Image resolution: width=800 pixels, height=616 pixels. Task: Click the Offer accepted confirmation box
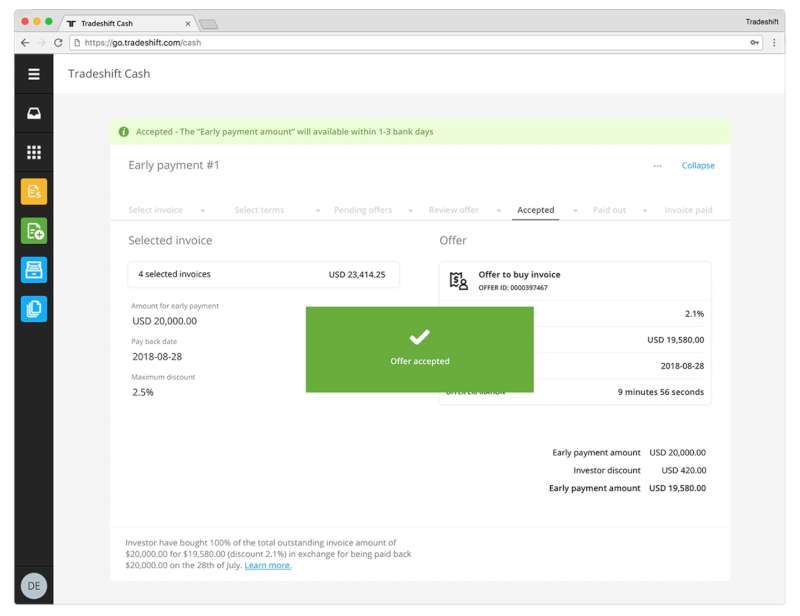(x=419, y=350)
